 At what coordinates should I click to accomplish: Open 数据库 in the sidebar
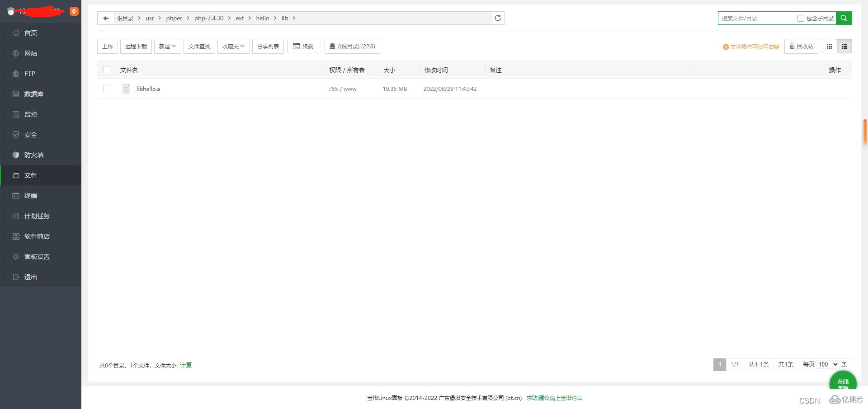(x=41, y=94)
